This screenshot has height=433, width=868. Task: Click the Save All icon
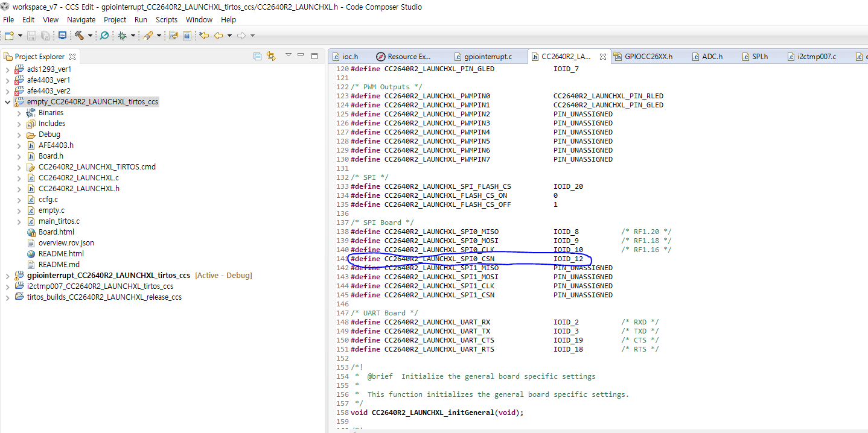(x=46, y=36)
